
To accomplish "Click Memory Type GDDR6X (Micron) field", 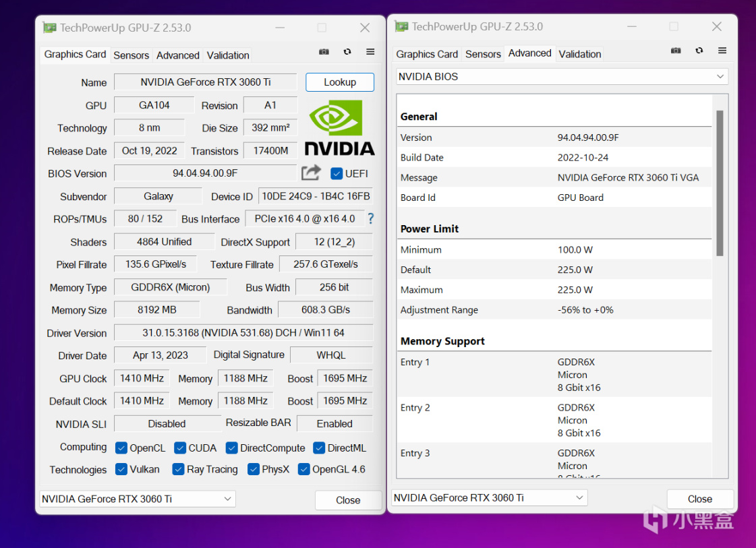I will point(170,287).
